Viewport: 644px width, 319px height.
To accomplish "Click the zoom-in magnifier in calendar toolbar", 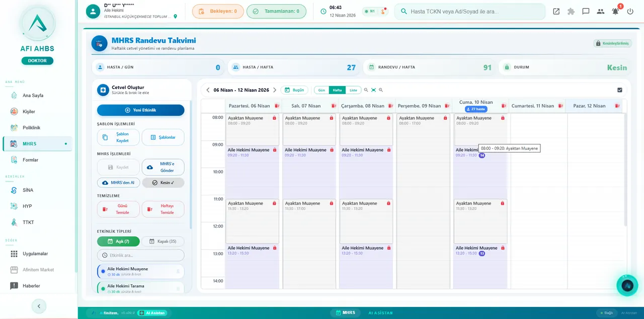I will 381,90.
